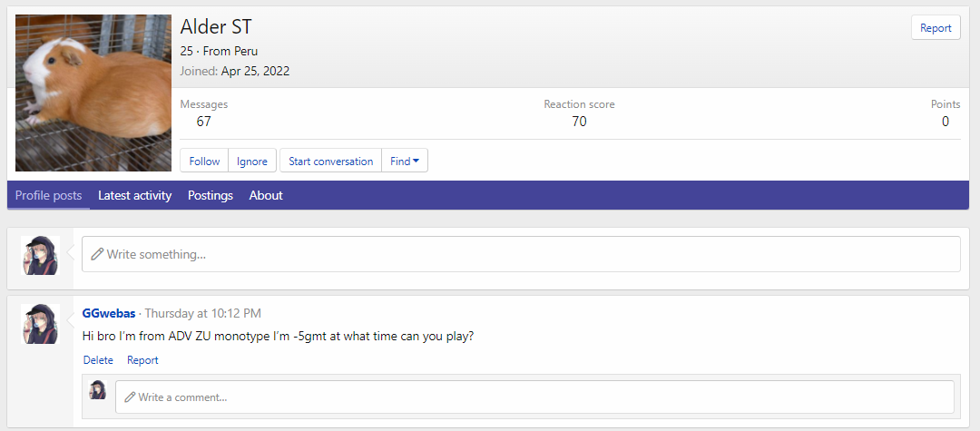
Task: Start conversation with Alder ST
Action: (x=330, y=162)
